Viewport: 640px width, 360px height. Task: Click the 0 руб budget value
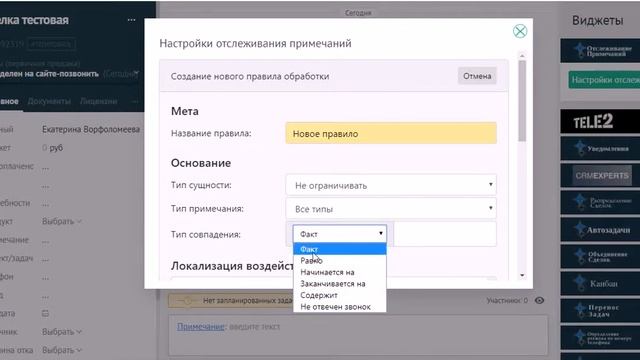pos(52,148)
